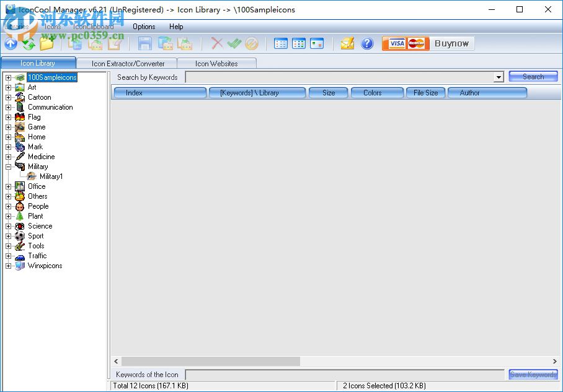Expand the Military tree node
Viewport: 563px width, 392px height.
8,167
